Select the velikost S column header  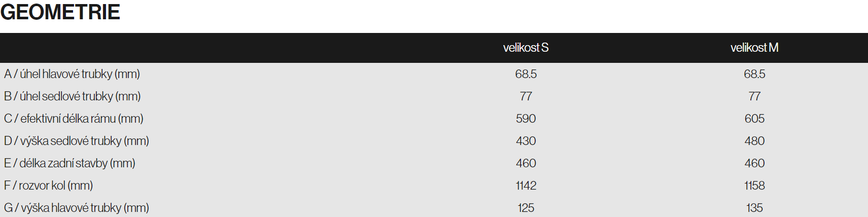526,48
